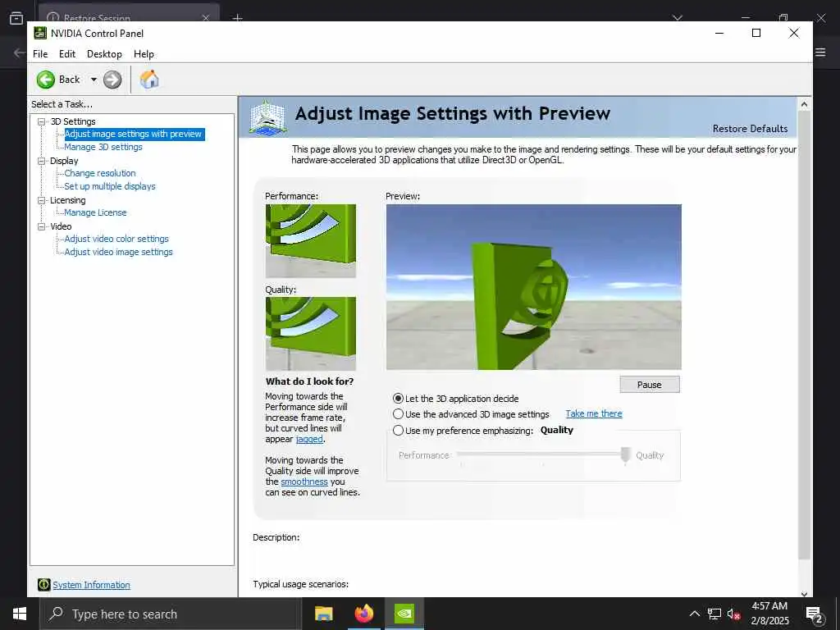The image size is (840, 630).
Task: Open the Back history dropdown arrow
Action: (94, 80)
